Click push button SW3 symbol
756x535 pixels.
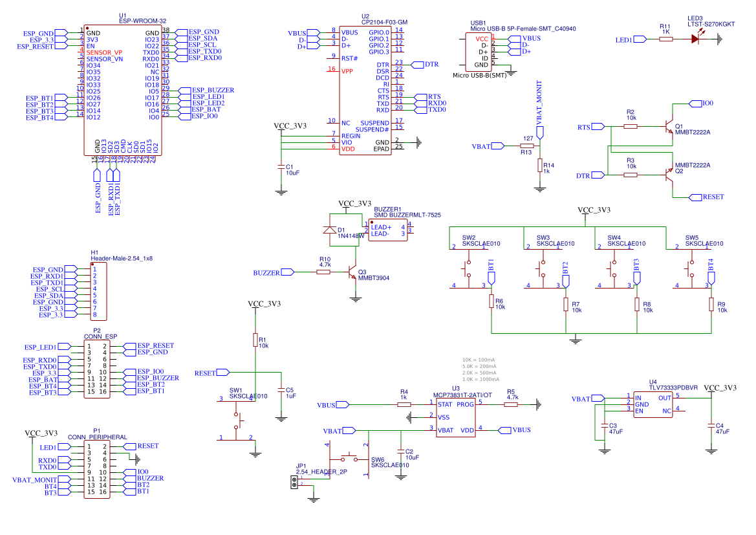[543, 268]
